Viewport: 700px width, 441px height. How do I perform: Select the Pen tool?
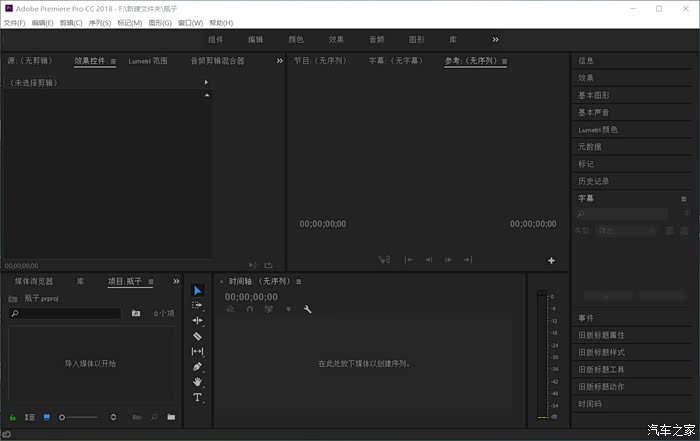[197, 367]
